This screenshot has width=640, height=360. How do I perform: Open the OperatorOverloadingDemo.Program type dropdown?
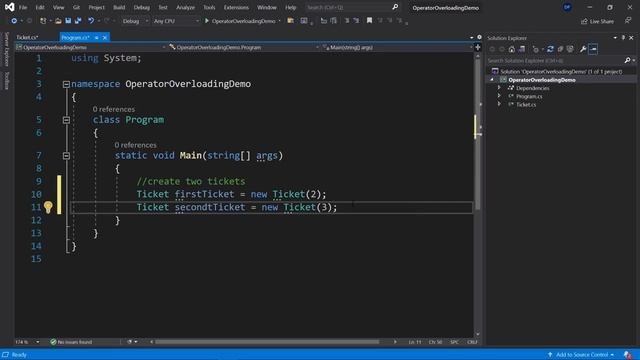click(x=244, y=47)
